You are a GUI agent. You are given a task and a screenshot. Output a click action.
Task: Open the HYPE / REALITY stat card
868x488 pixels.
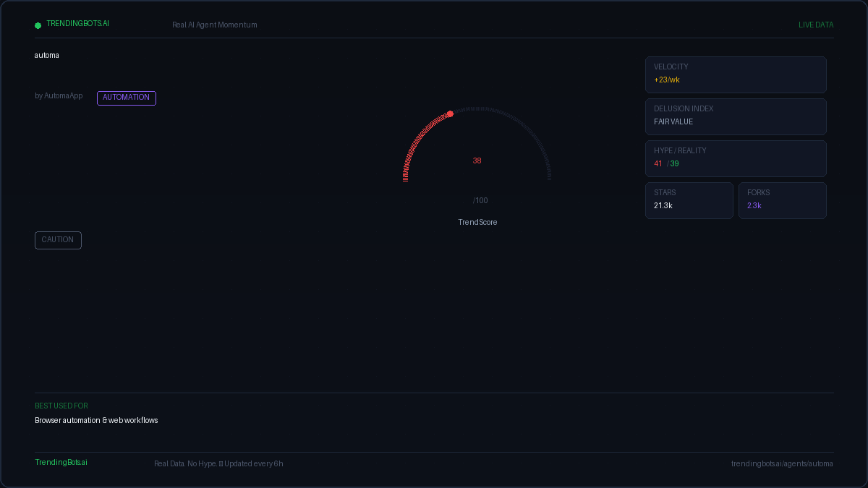tap(736, 158)
